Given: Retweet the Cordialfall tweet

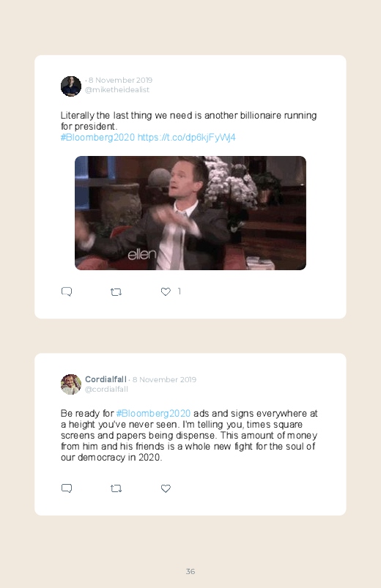Looking at the screenshot, I should pos(116,488).
